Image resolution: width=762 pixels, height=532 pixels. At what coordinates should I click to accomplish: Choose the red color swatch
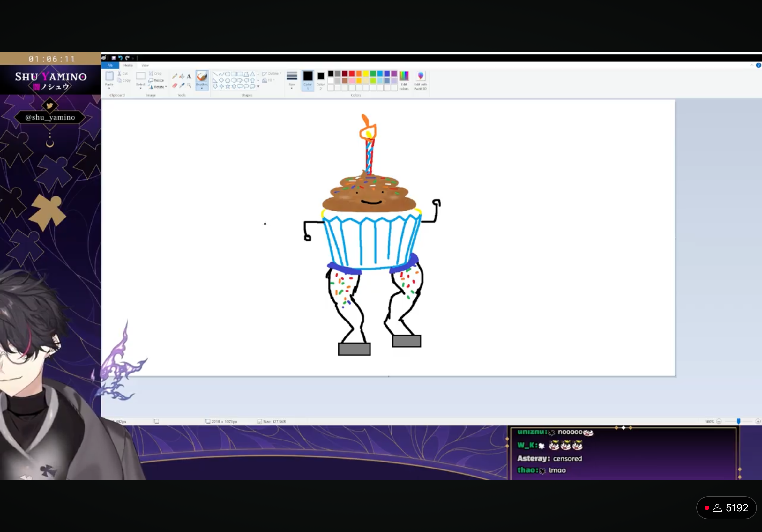click(352, 74)
